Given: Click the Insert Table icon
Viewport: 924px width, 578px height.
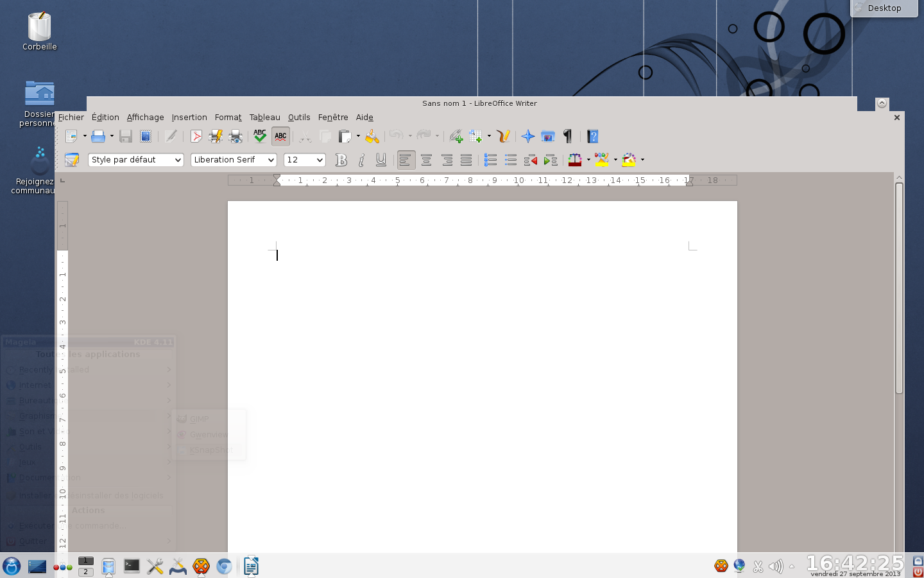Looking at the screenshot, I should 475,136.
